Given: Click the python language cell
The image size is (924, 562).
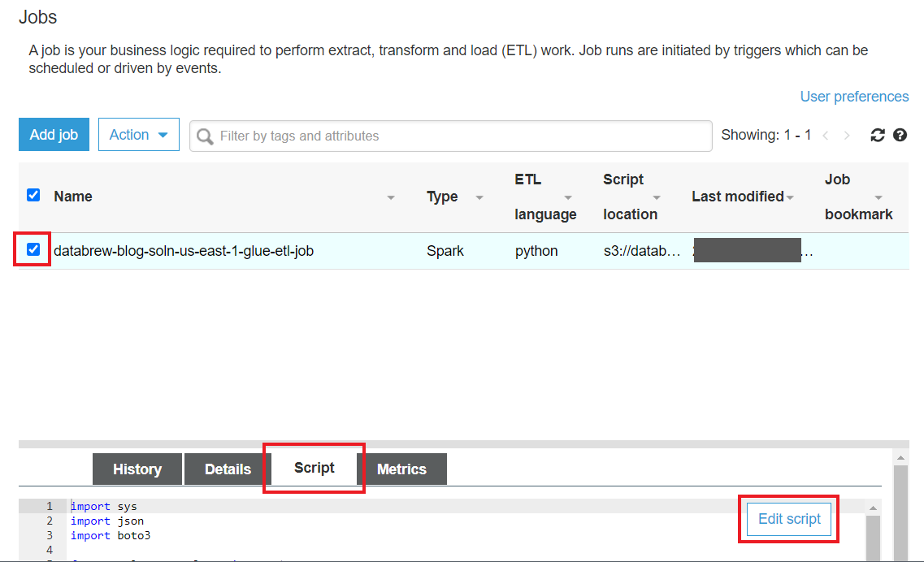Looking at the screenshot, I should point(536,251).
